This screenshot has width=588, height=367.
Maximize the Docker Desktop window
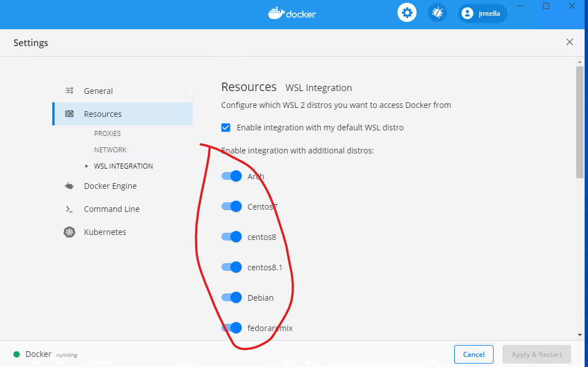(x=546, y=6)
